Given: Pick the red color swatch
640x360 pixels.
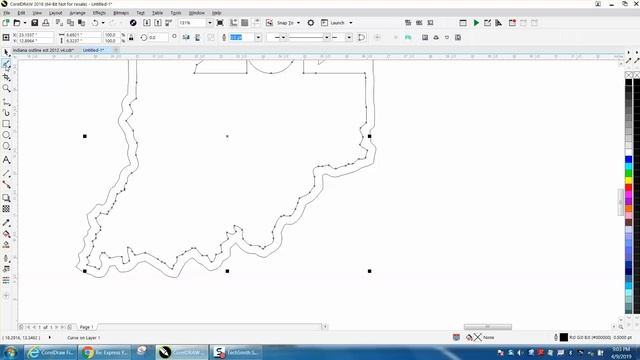Looking at the screenshot, I should (x=629, y=188).
